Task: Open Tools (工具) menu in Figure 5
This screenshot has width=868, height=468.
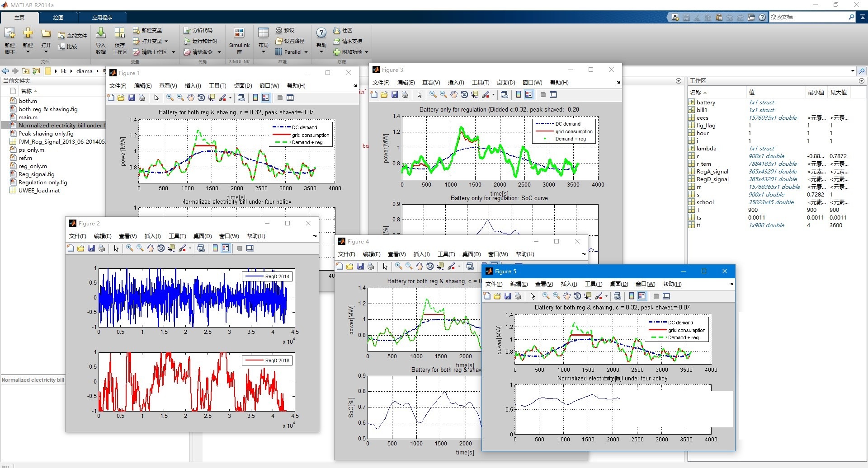Action: (593, 284)
